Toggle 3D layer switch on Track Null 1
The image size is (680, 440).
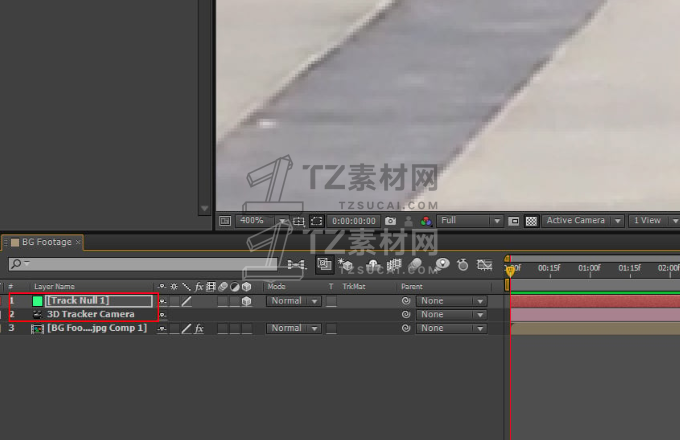[x=246, y=301]
